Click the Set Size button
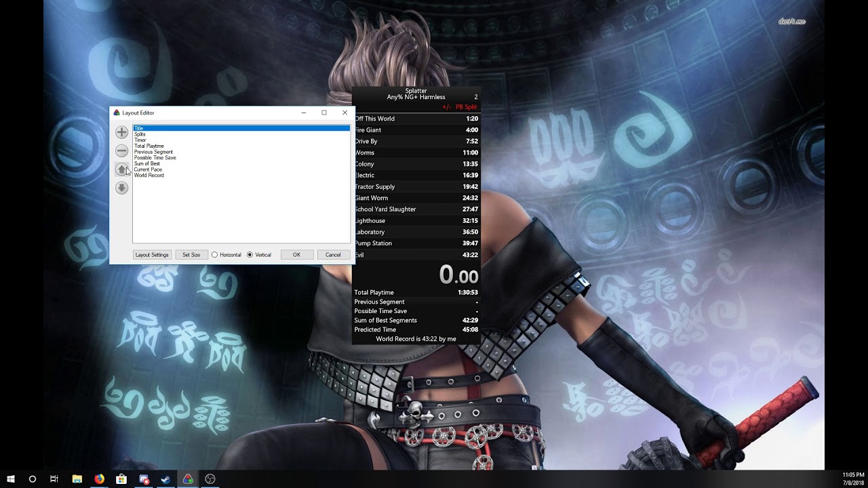The width and height of the screenshot is (868, 488). pyautogui.click(x=191, y=255)
